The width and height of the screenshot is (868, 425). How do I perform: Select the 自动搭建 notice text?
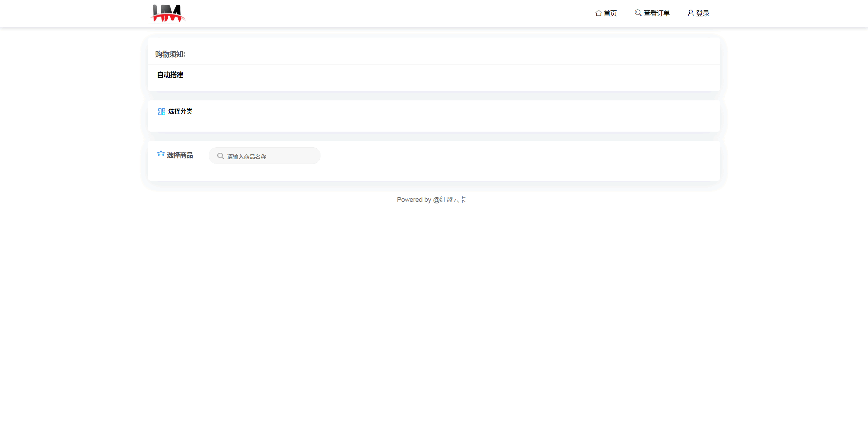(x=170, y=75)
